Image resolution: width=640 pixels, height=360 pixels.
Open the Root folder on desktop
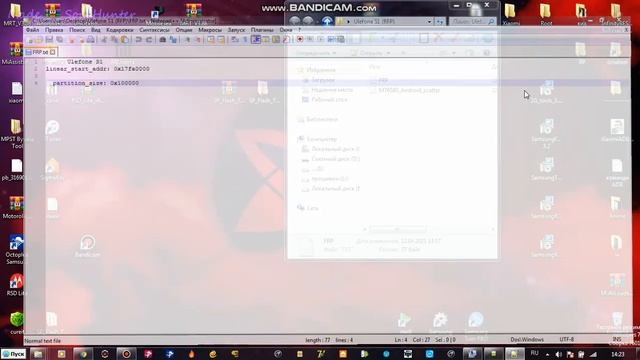point(546,14)
